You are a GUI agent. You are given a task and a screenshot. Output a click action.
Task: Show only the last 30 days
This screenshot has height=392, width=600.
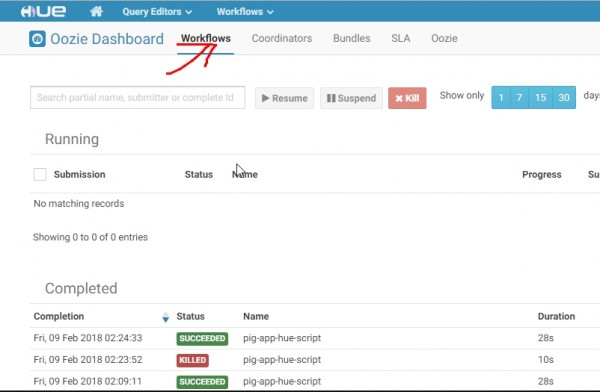tap(564, 98)
